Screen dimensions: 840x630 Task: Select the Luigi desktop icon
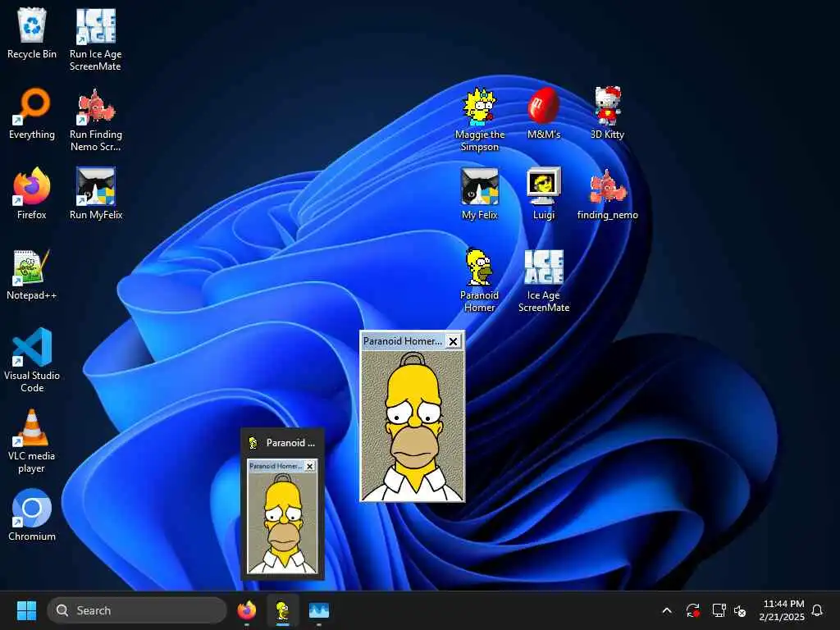[543, 194]
